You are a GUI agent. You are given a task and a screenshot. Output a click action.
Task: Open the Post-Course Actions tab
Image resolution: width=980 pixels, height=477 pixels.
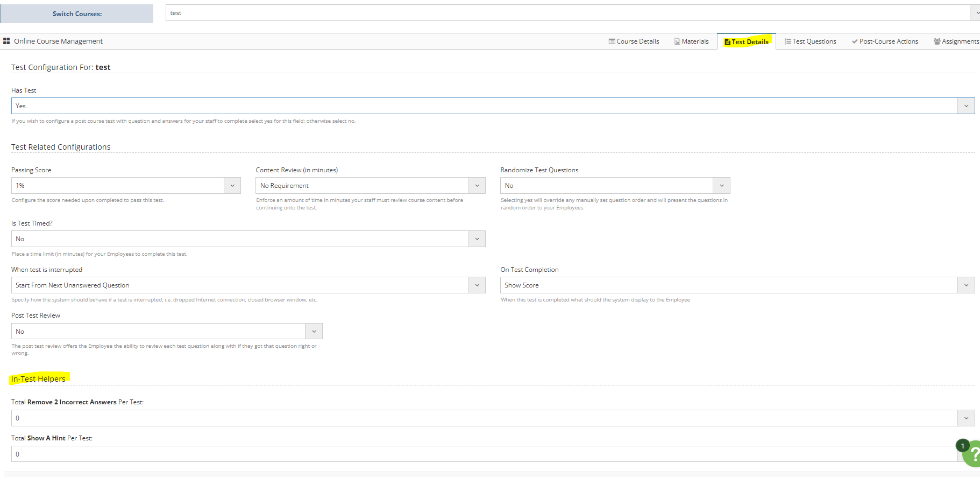[x=885, y=41]
